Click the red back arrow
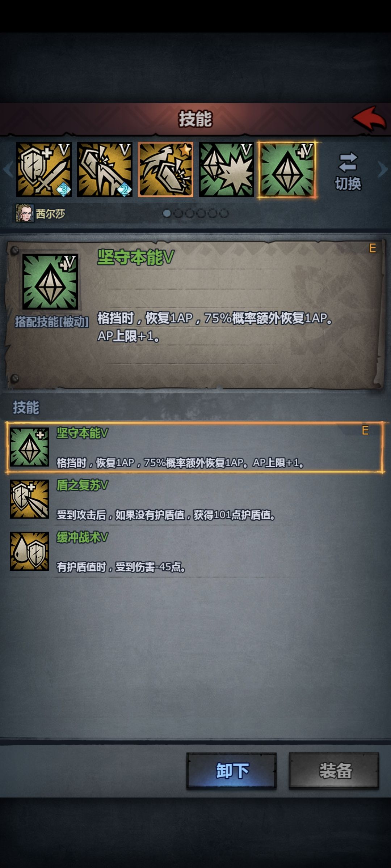 coord(369,118)
